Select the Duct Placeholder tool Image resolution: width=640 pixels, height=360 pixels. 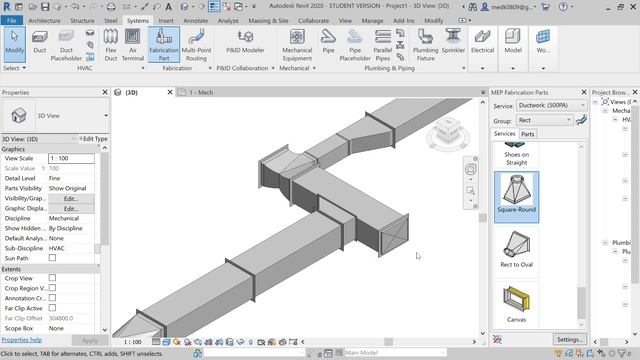click(x=66, y=45)
